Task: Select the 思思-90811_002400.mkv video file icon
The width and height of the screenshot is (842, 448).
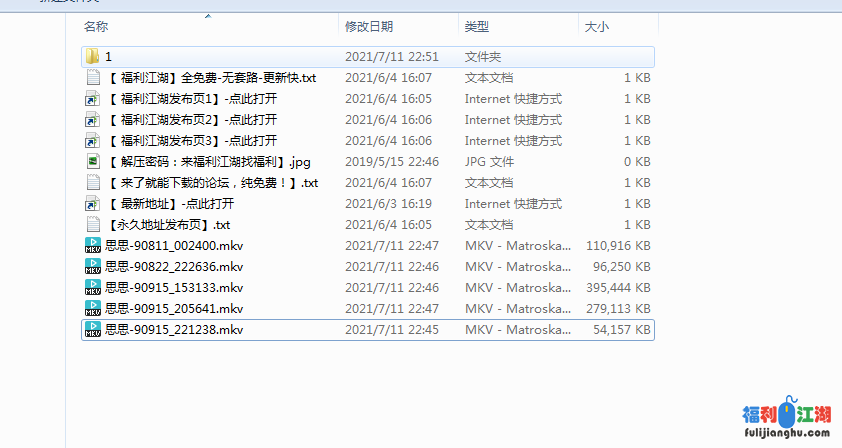Action: pos(92,246)
